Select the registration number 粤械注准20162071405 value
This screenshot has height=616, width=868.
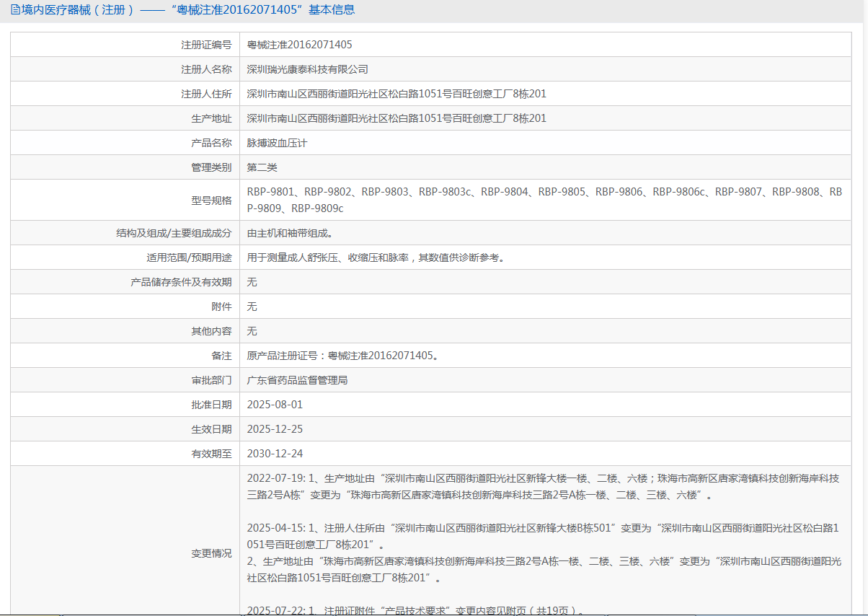tap(299, 45)
